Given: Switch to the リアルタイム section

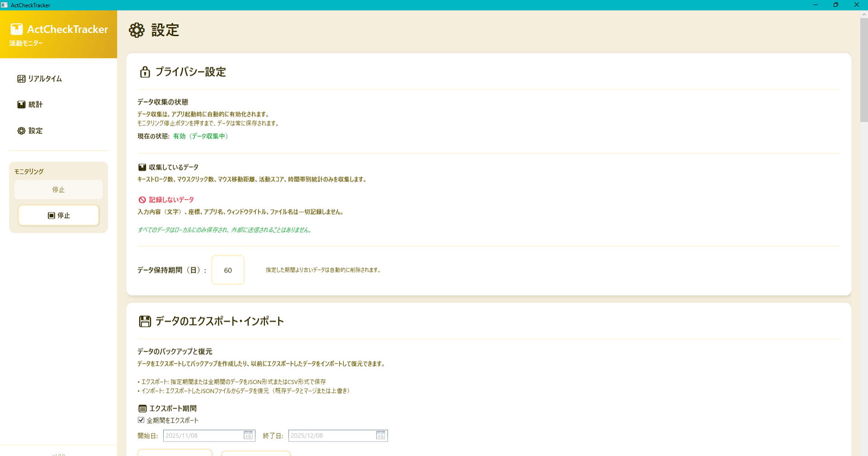Looking at the screenshot, I should pyautogui.click(x=45, y=78).
